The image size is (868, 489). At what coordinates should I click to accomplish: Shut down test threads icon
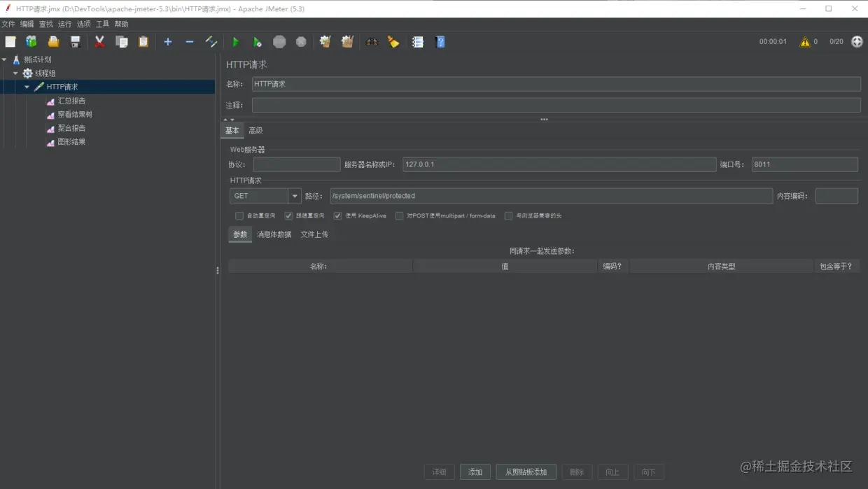coord(301,42)
